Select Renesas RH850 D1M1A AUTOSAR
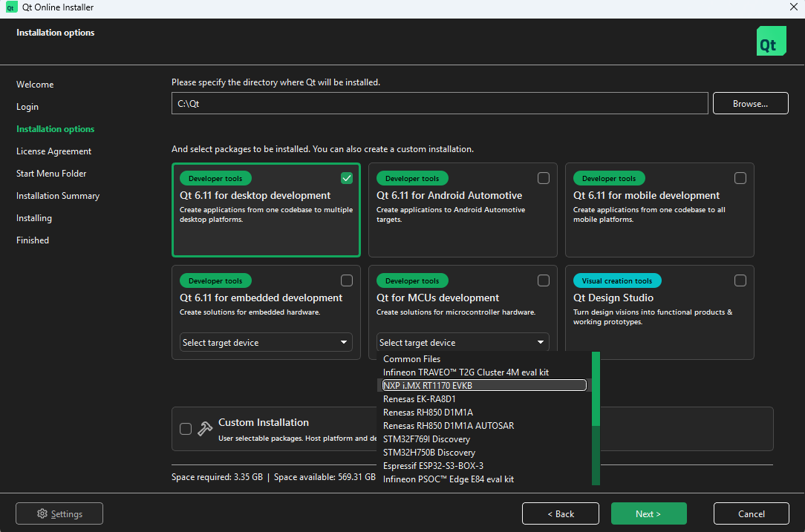The image size is (805, 532). tap(484, 426)
